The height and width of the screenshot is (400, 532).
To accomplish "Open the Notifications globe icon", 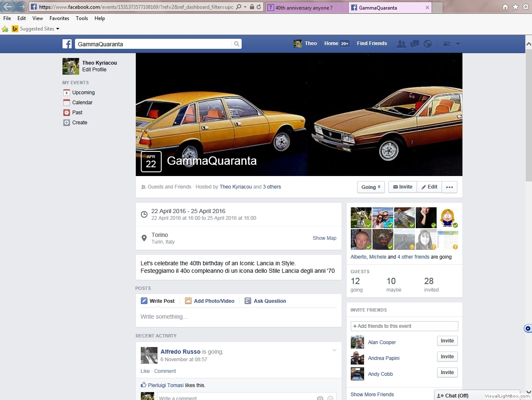I will (x=428, y=44).
